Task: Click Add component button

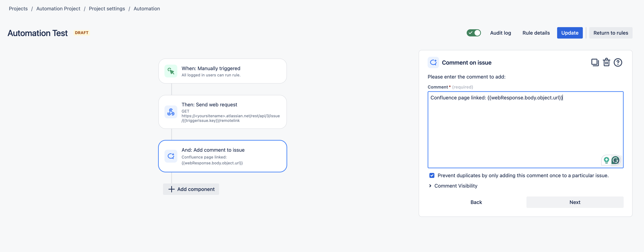Action: [191, 189]
